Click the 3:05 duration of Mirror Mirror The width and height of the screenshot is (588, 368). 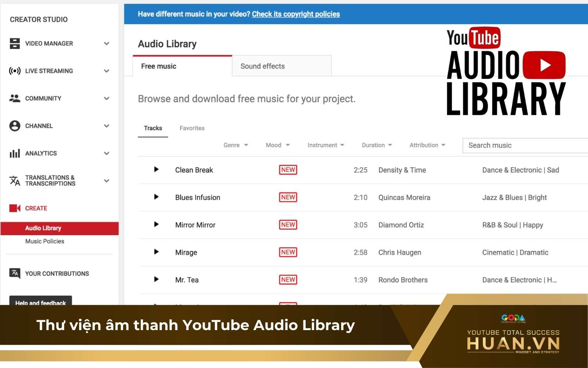click(x=361, y=225)
